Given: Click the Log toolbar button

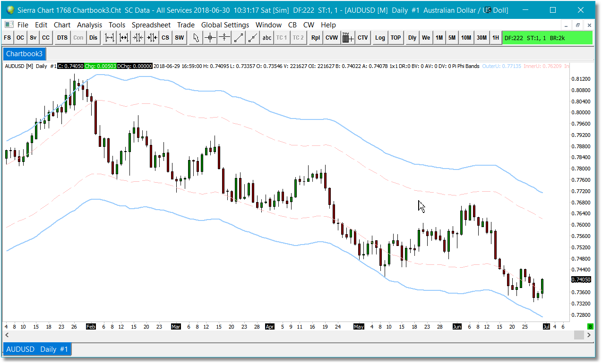Looking at the screenshot, I should coord(380,38).
